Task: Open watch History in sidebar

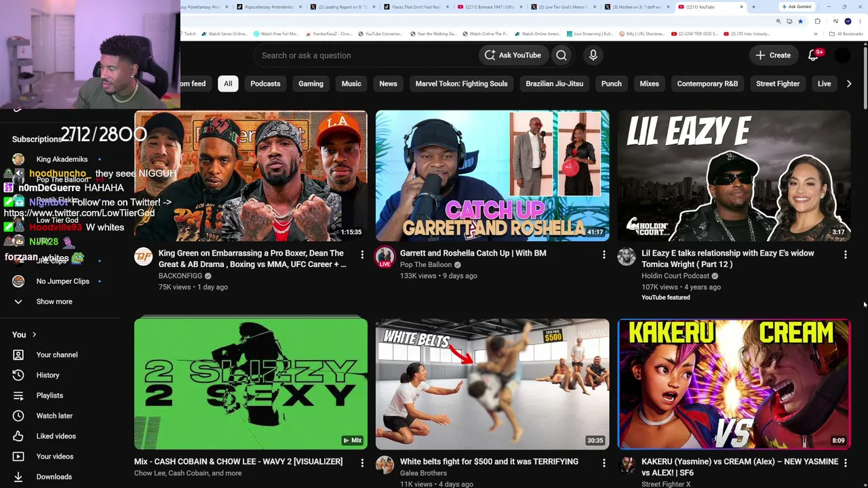Action: pos(47,375)
